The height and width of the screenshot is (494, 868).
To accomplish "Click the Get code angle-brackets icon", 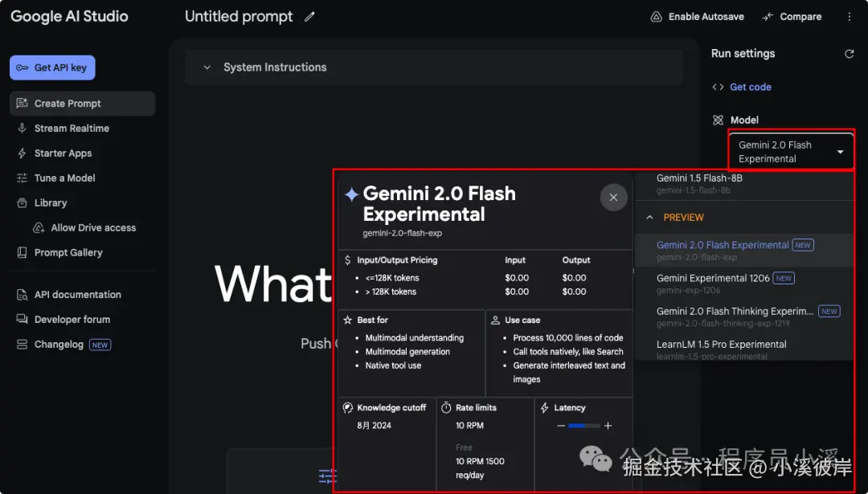I will [718, 87].
